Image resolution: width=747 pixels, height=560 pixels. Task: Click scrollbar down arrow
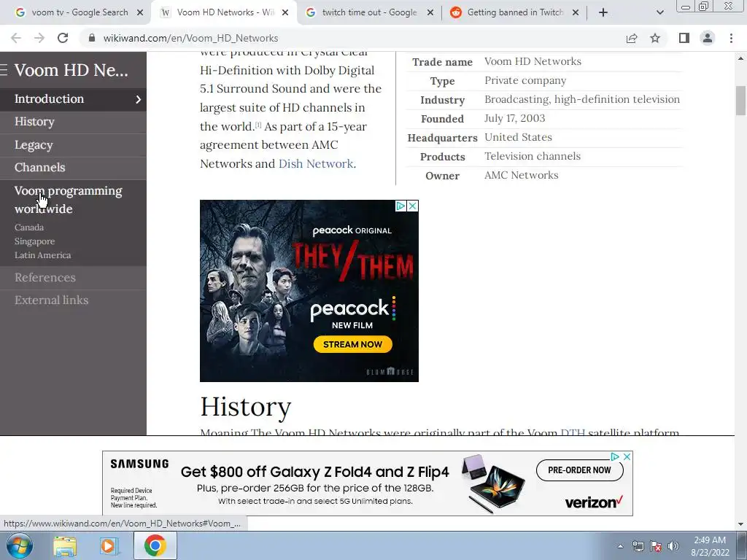pyautogui.click(x=741, y=524)
